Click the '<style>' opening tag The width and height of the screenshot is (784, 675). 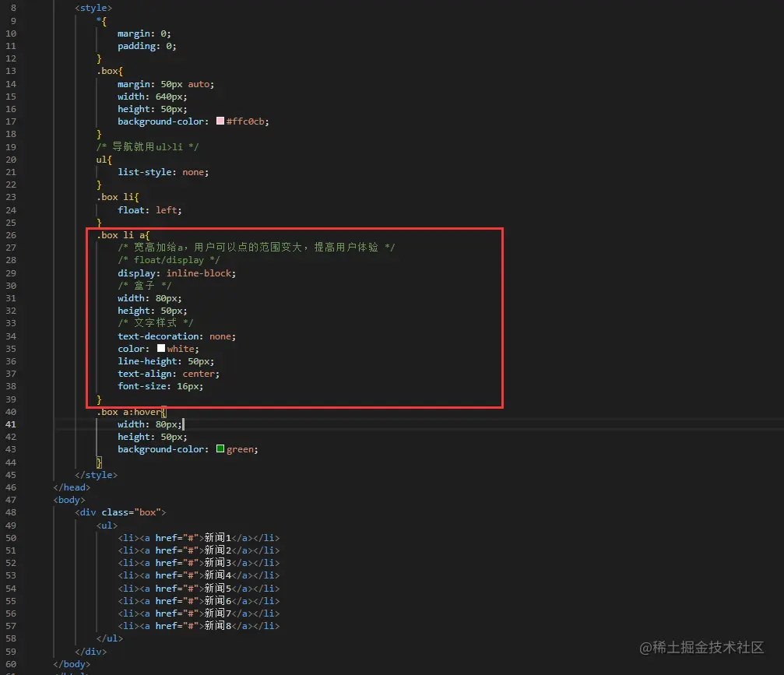pos(93,8)
